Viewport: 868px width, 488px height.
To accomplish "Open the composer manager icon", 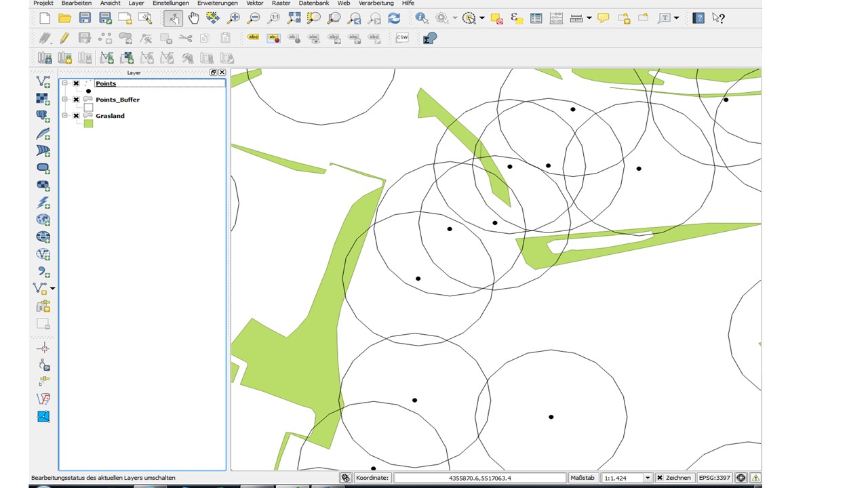I will (145, 18).
